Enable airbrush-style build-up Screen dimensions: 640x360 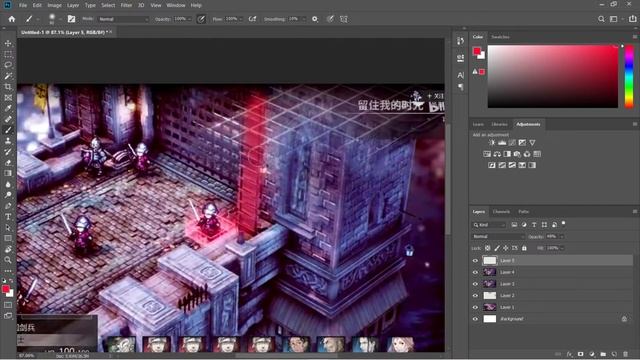click(252, 19)
